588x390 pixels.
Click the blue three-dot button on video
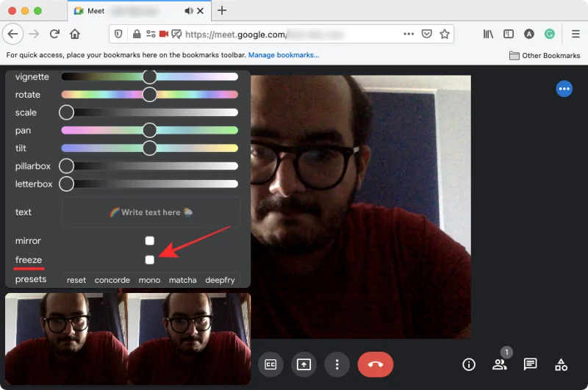click(x=564, y=89)
